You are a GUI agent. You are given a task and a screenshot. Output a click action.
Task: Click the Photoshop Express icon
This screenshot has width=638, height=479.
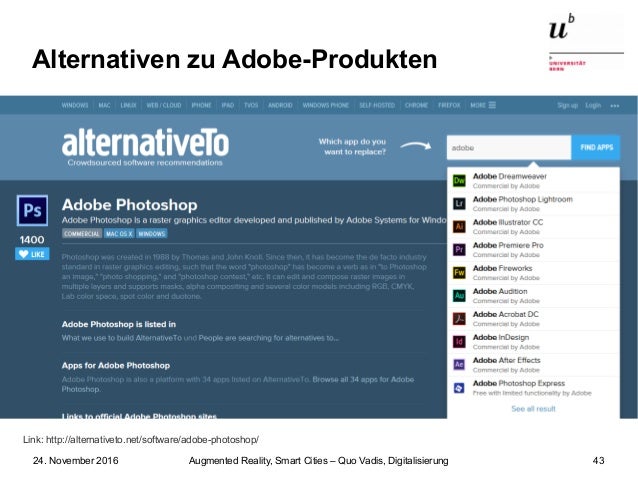[459, 387]
